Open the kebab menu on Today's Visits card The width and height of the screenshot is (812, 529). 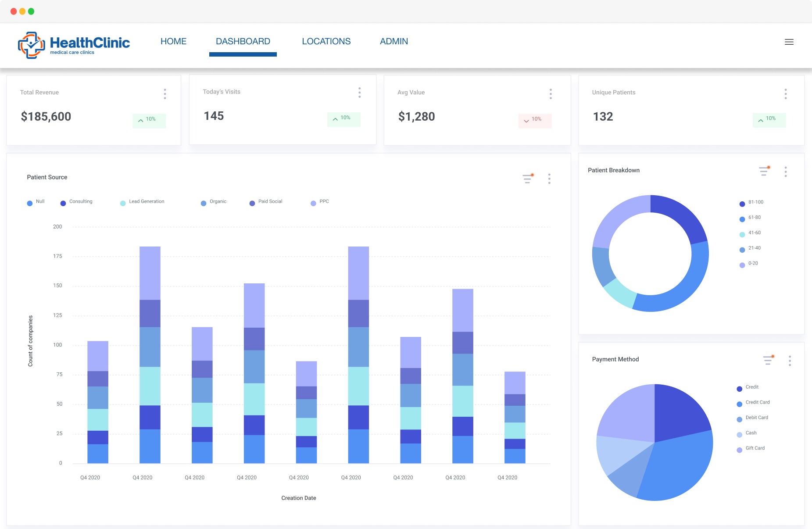[360, 93]
